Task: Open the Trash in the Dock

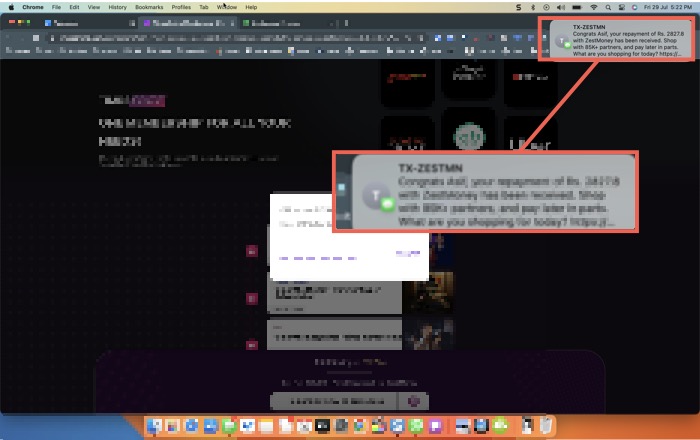Action: click(x=546, y=426)
